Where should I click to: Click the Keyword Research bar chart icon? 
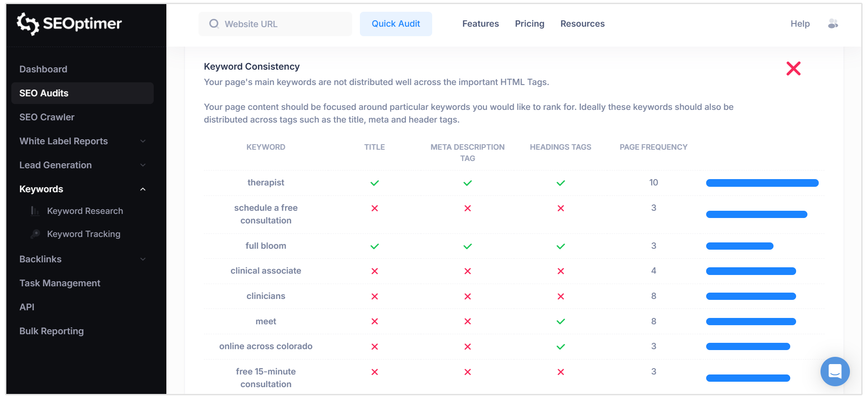tap(35, 211)
